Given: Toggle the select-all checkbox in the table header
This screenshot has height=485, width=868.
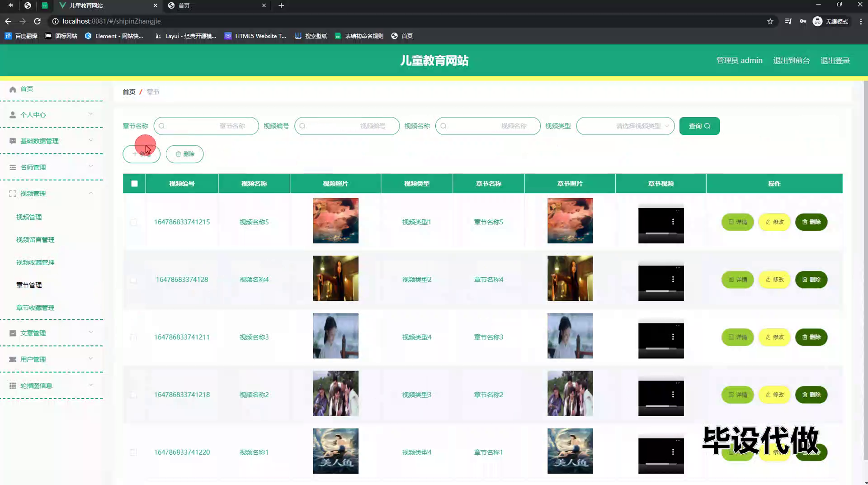Looking at the screenshot, I should (x=134, y=184).
